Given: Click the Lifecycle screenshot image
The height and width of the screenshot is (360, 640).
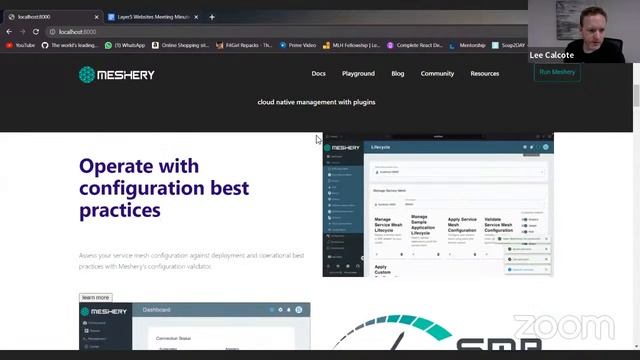Looking at the screenshot, I should point(438,204).
